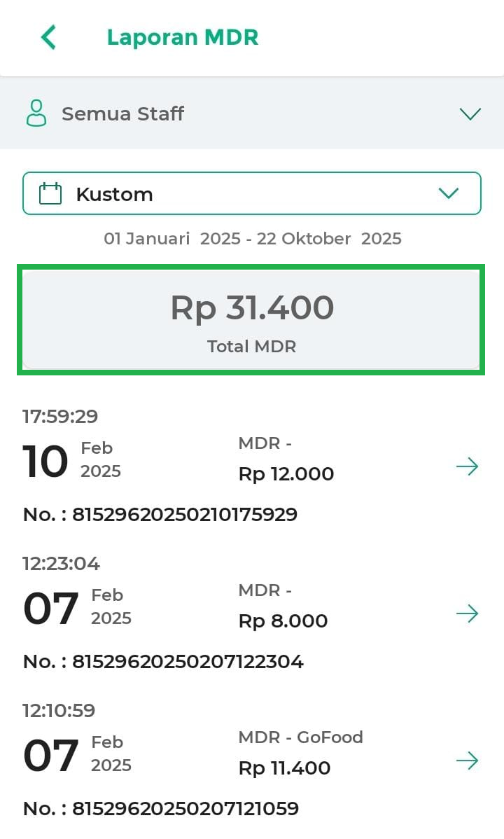Expand the Kustom period chevron
Image resolution: width=504 pixels, height=839 pixels.
[x=448, y=193]
